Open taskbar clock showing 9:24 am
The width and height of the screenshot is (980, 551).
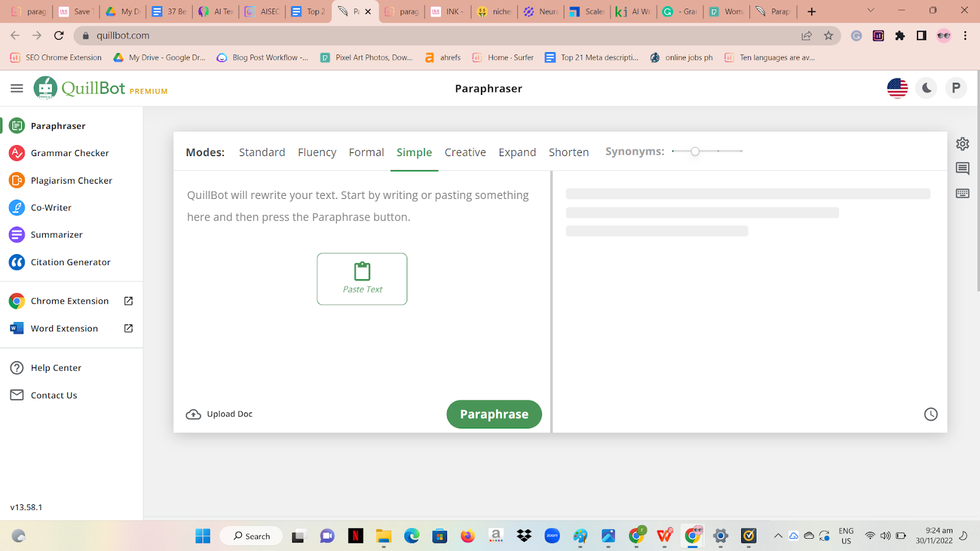935,536
